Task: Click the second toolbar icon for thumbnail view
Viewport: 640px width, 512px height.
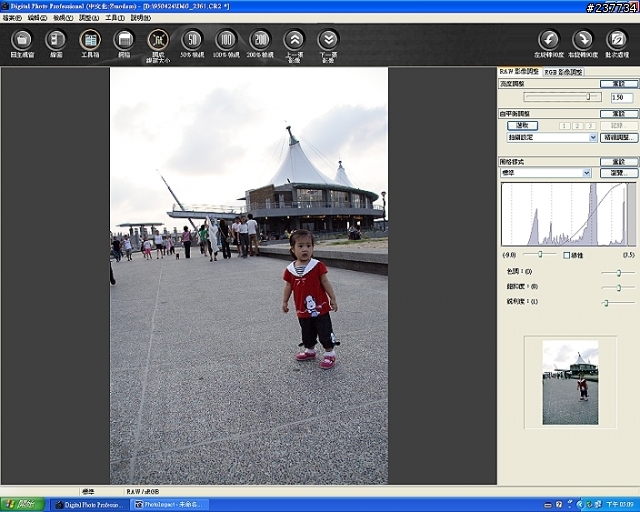Action: click(56, 40)
